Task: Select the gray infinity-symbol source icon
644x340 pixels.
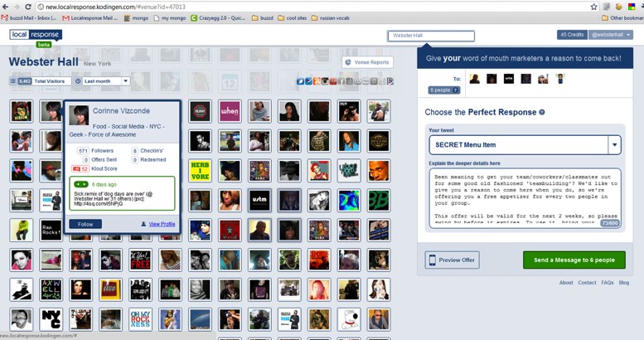Action: coord(357,81)
